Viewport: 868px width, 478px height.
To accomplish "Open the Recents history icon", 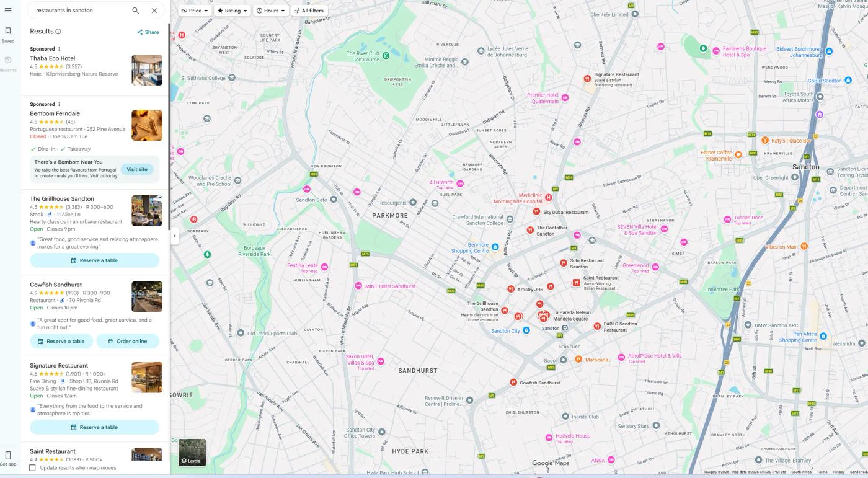I will coord(8,60).
